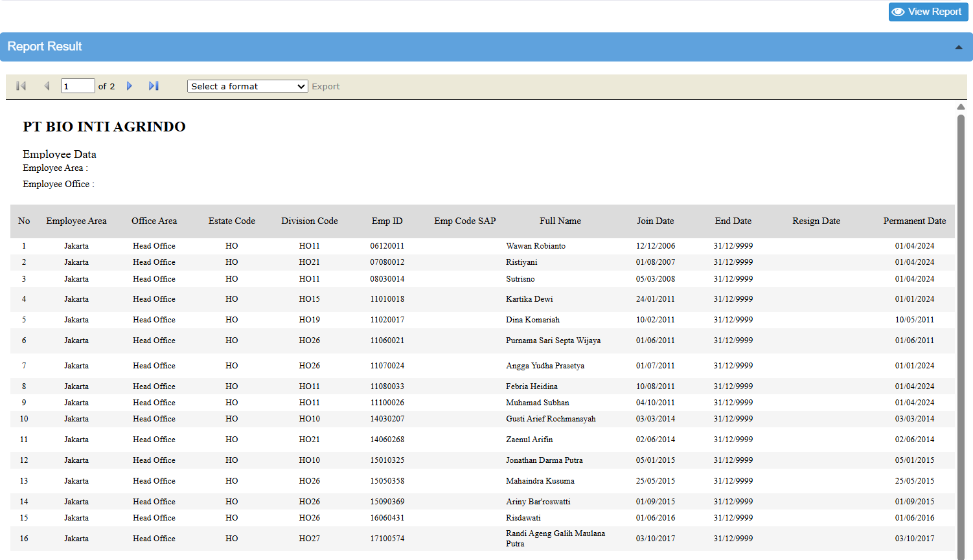The image size is (973, 560).
Task: Click the Export link
Action: tap(325, 86)
